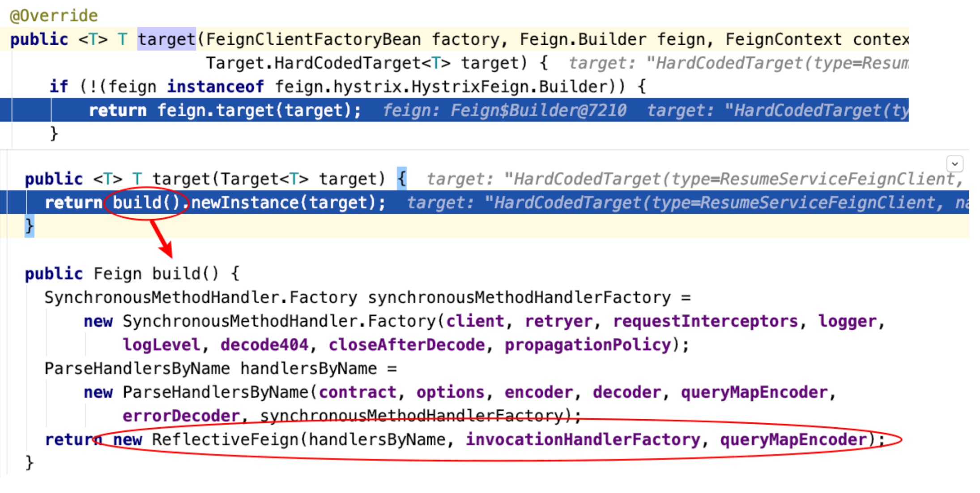980x493 pixels.
Task: Click the Feign$Builder@7210 inline debug value
Action: click(538, 110)
